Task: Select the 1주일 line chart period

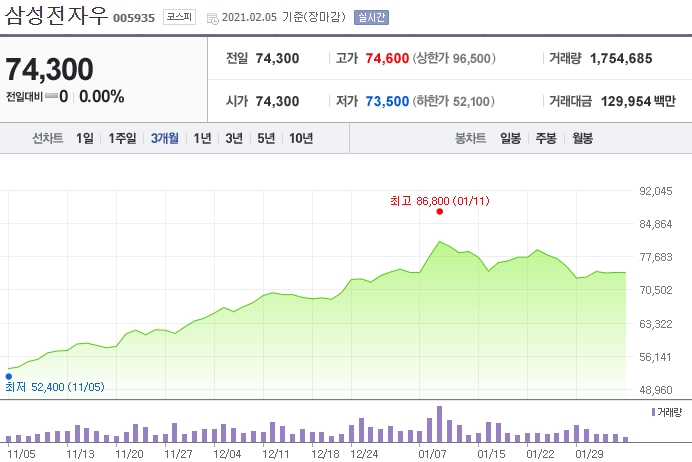Action: point(122,139)
